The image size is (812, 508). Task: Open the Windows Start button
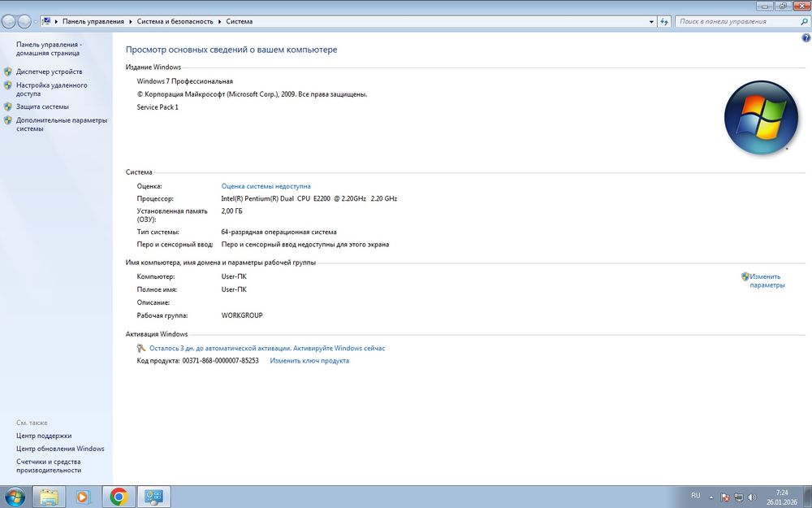click(x=15, y=497)
